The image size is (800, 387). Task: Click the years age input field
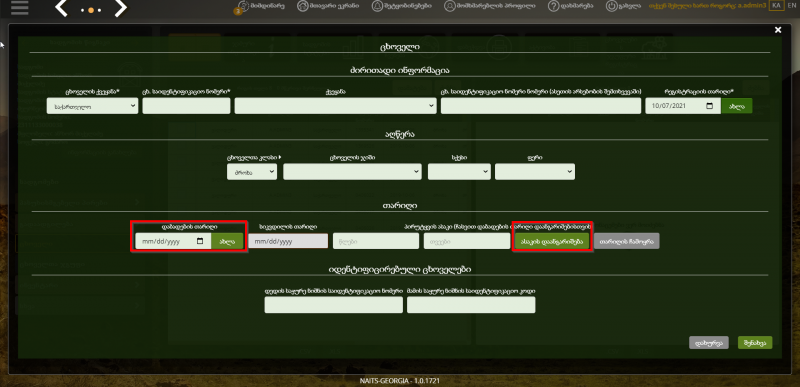pyautogui.click(x=376, y=241)
